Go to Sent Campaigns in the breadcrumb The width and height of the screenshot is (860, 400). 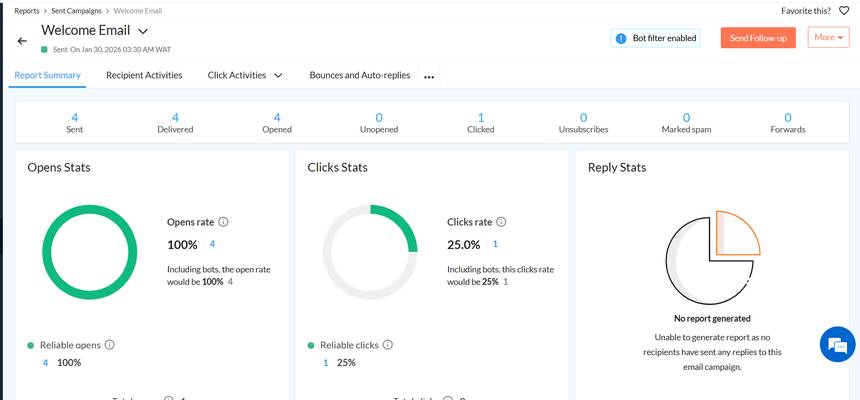pyautogui.click(x=77, y=11)
